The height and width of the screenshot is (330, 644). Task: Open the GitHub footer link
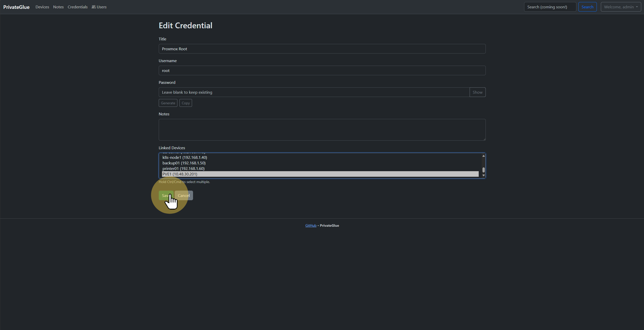pyautogui.click(x=311, y=225)
